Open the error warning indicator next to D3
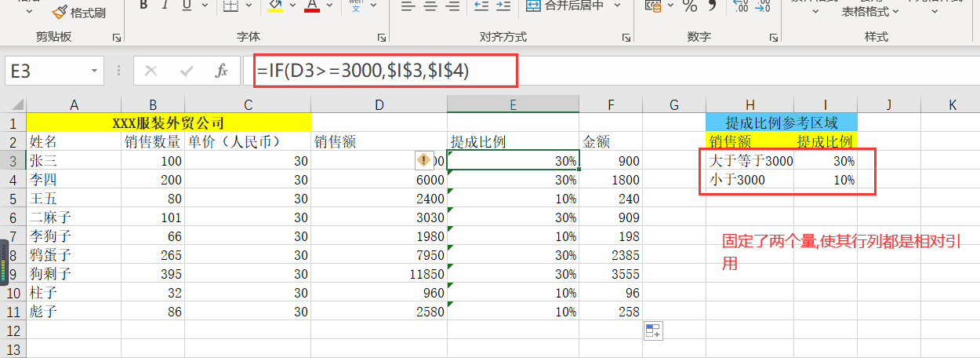 pyautogui.click(x=424, y=160)
